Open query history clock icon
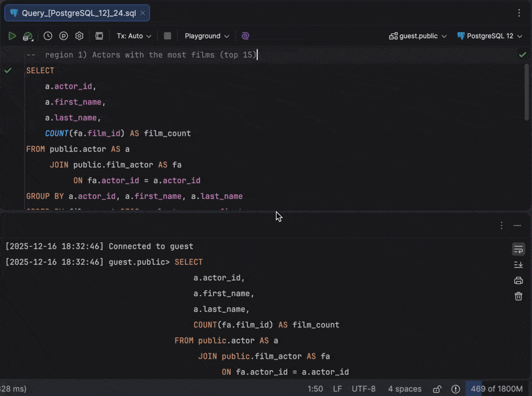This screenshot has width=532, height=396. point(48,36)
